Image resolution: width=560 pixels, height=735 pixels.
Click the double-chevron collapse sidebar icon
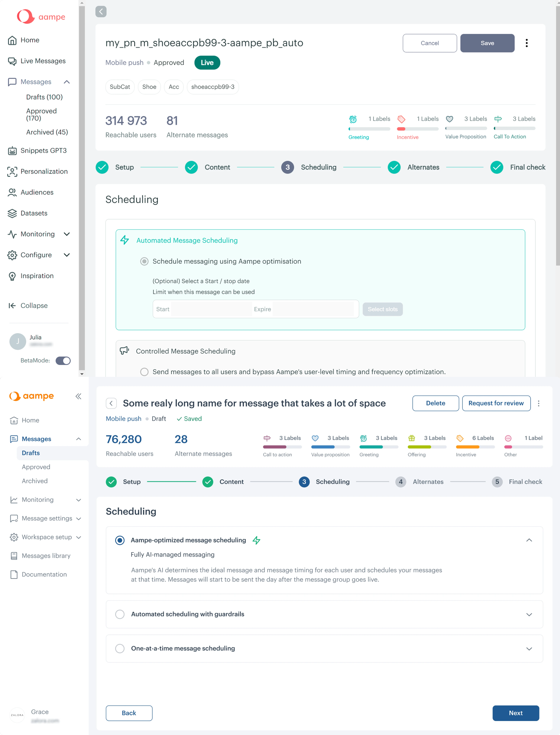(x=79, y=396)
